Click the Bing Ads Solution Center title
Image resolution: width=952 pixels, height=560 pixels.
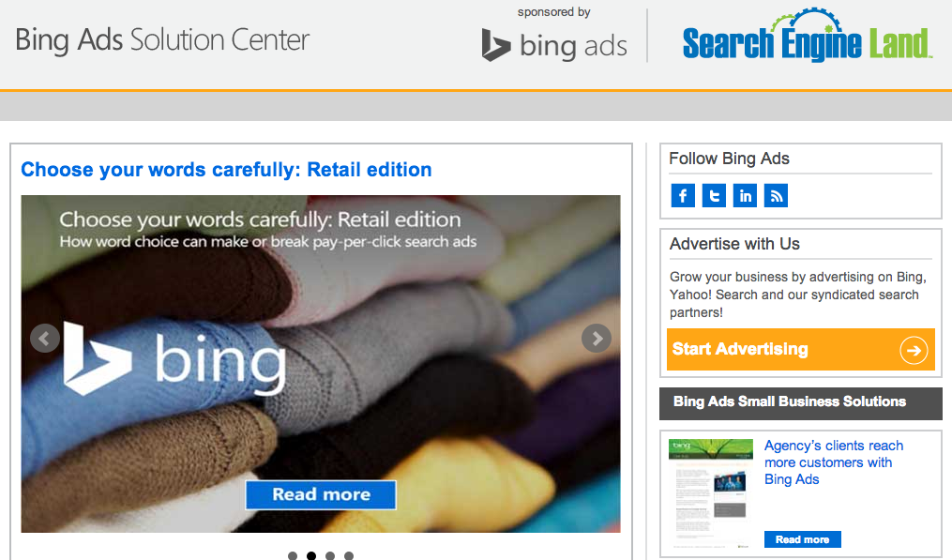pyautogui.click(x=162, y=40)
